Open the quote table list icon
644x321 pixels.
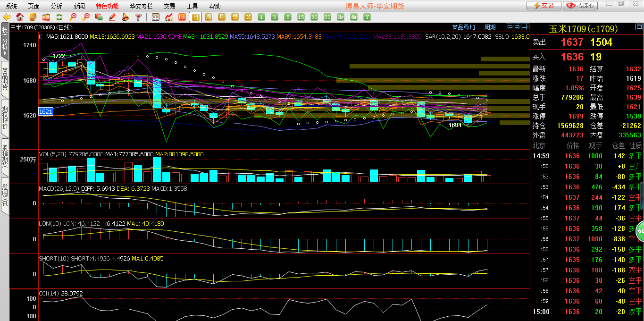coord(156,17)
